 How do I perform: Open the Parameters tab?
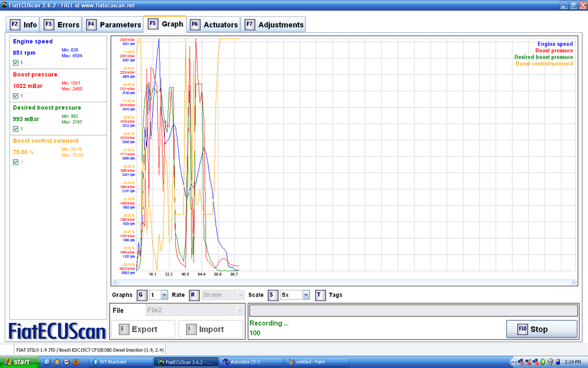point(113,25)
